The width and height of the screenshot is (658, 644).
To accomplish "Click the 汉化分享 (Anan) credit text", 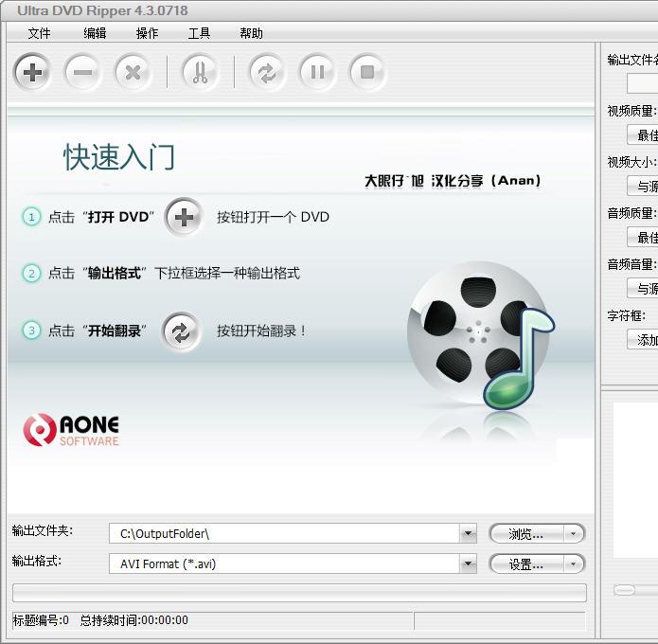I will 486,181.
